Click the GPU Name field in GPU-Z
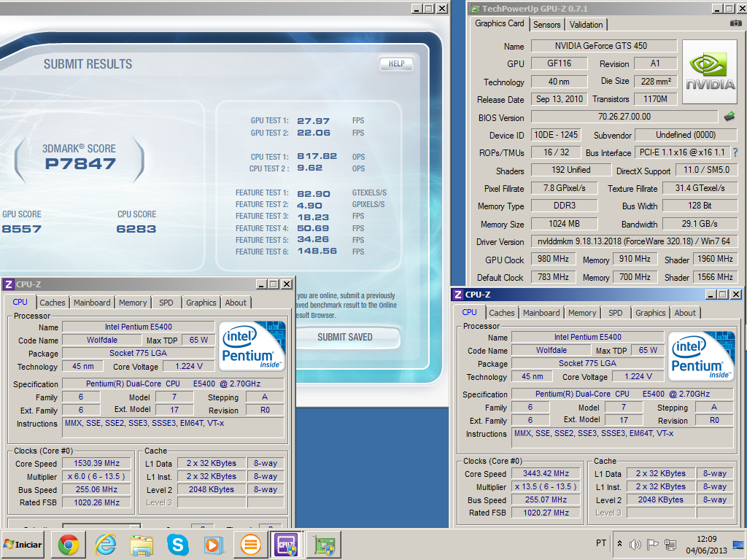Screen dimensions: 747x560 [x=603, y=46]
